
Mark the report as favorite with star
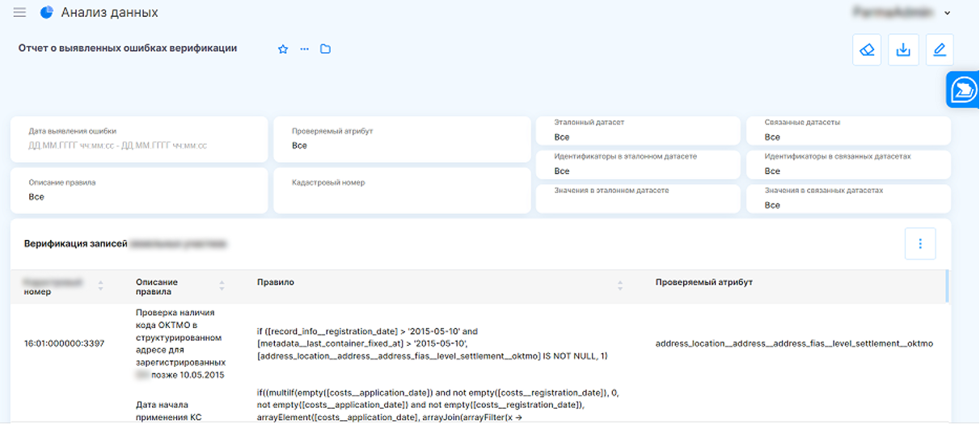click(283, 49)
